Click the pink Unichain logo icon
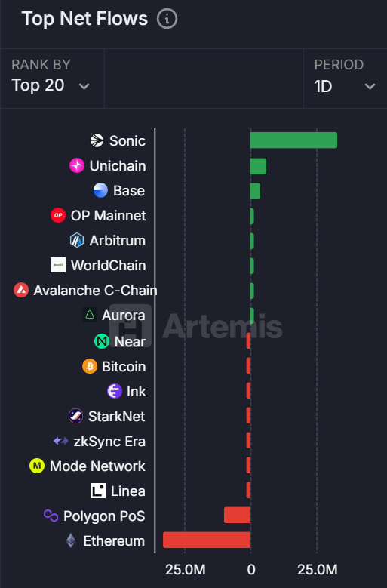 coord(77,165)
